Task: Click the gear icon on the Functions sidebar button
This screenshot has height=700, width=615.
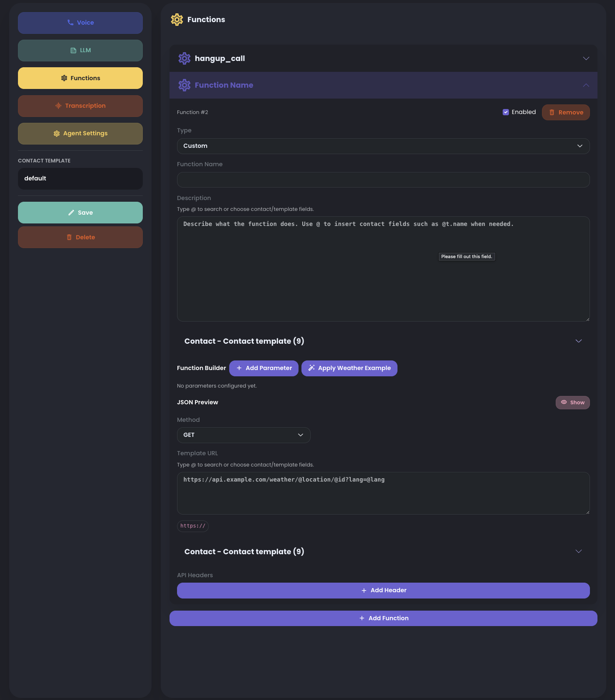Action: 64,78
